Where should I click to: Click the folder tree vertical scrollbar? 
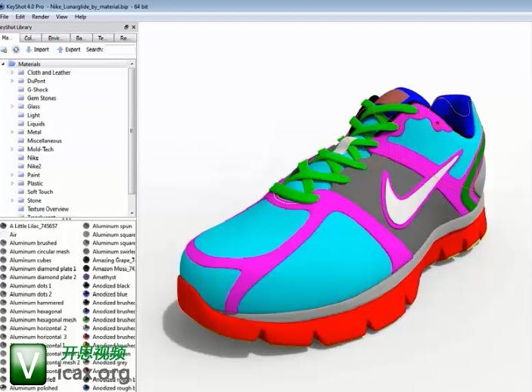point(132,129)
